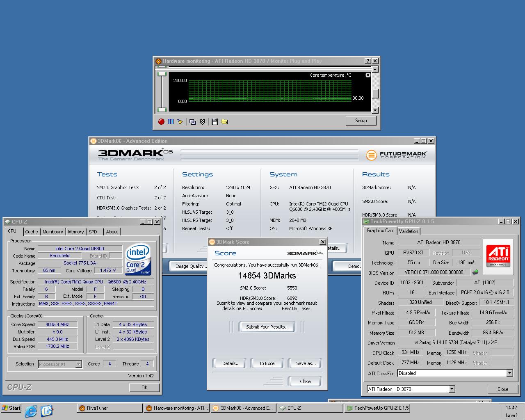Open the About tab in CPU-Z
Screen dimensions: 525x420
112,232
